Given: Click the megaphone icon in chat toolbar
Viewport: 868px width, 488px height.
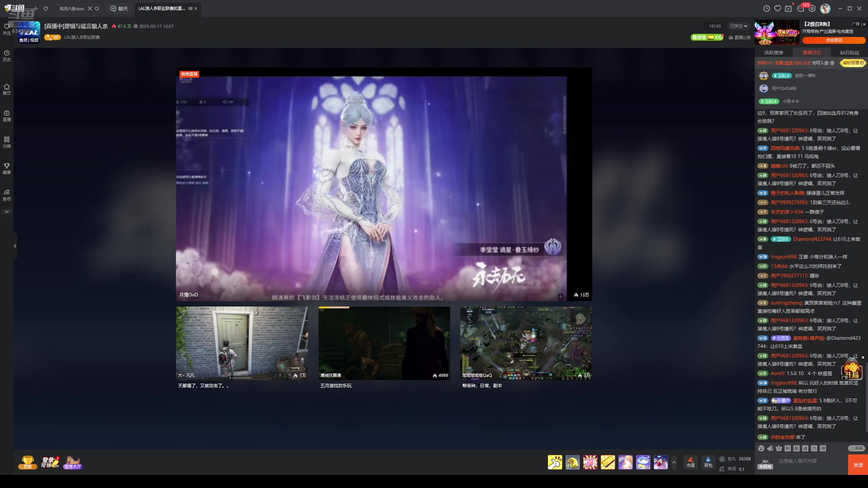Looking at the screenshot, I should 770,448.
